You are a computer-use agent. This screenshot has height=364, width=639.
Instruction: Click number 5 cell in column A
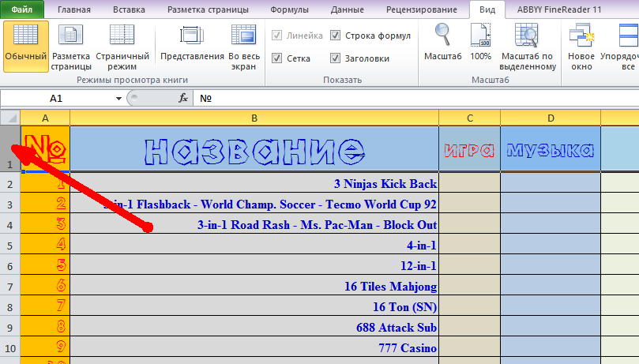(45, 265)
